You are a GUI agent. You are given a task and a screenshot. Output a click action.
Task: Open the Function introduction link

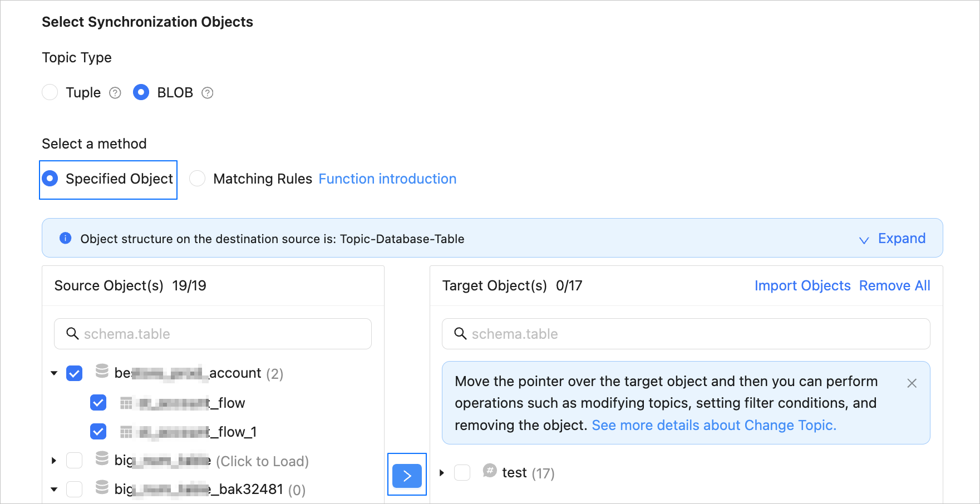coord(387,179)
